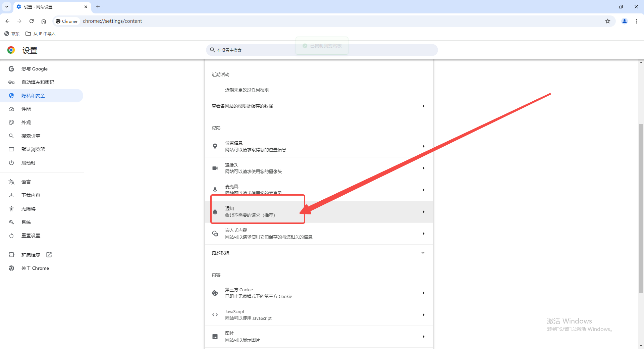The image size is (644, 349).
Task: Click the key icon for passwords
Action: pos(11,82)
